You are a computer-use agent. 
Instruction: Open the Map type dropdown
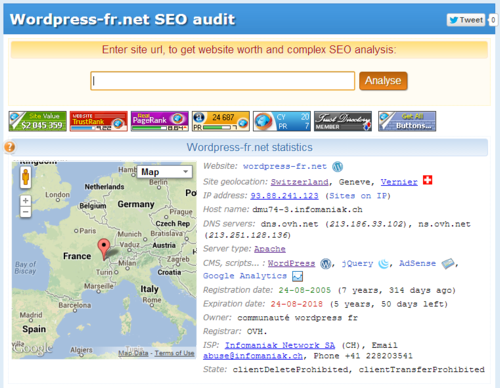pos(165,172)
